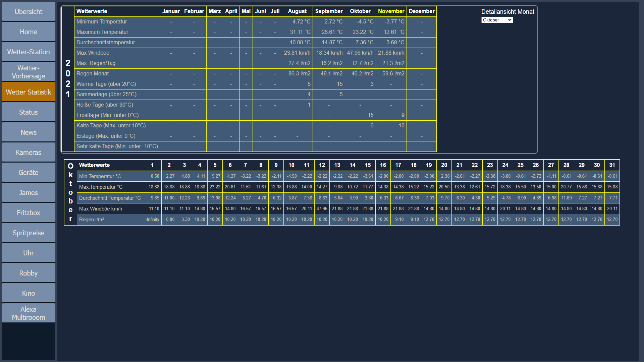Go to the Übersicht page
Image resolution: width=644 pixels, height=362 pixels.
29,12
